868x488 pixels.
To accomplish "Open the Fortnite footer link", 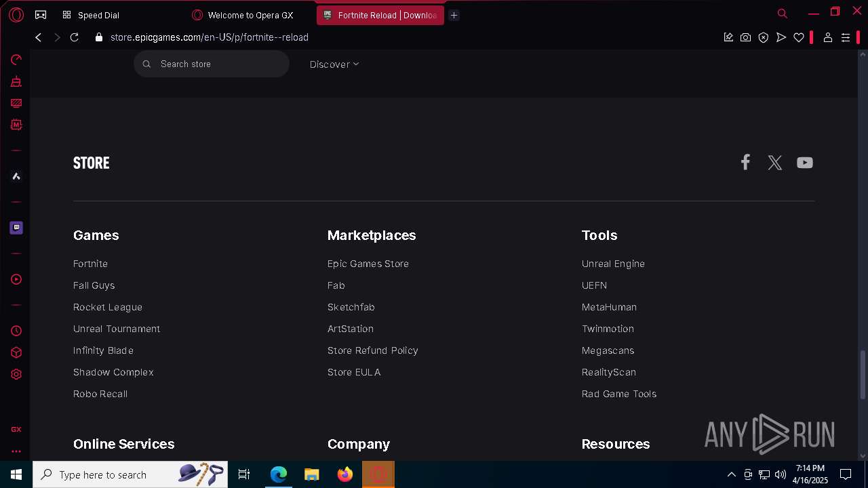I will tap(90, 264).
